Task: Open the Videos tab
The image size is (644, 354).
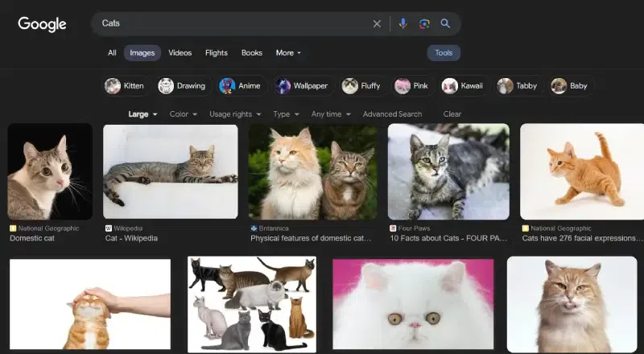Action: (180, 52)
